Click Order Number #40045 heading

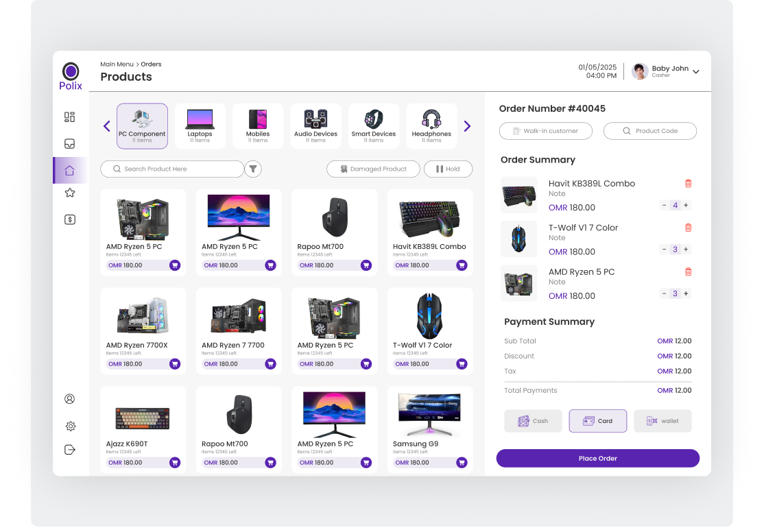pos(552,108)
